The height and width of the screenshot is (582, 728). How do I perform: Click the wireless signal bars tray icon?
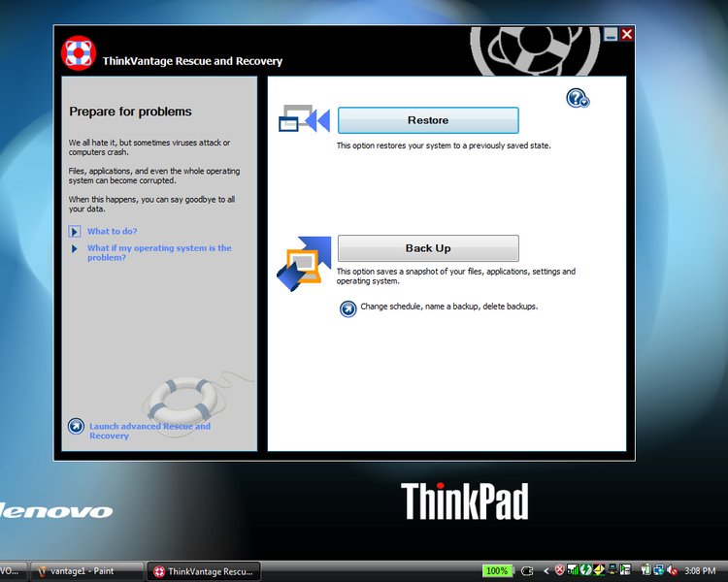click(573, 570)
